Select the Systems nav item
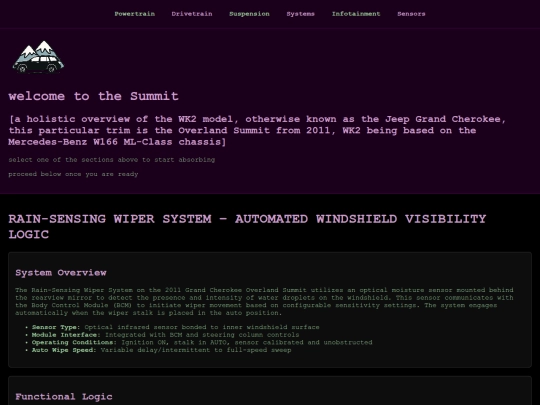Screen dimensions: 540x405 300,14
